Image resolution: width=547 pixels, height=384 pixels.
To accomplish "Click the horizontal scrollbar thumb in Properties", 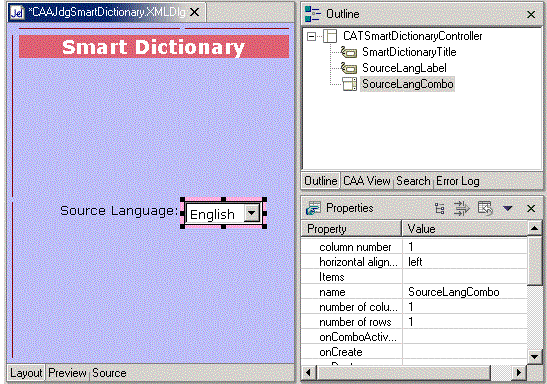I will coord(403,372).
